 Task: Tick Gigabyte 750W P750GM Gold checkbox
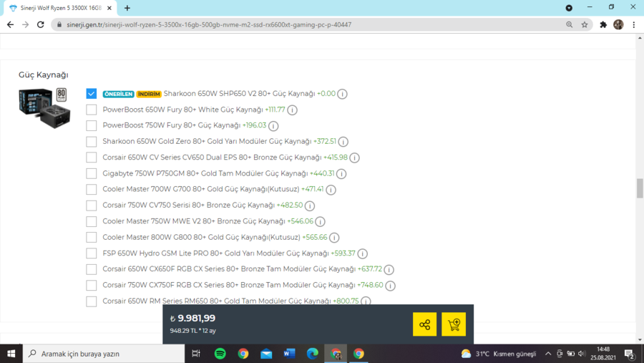tap(91, 173)
